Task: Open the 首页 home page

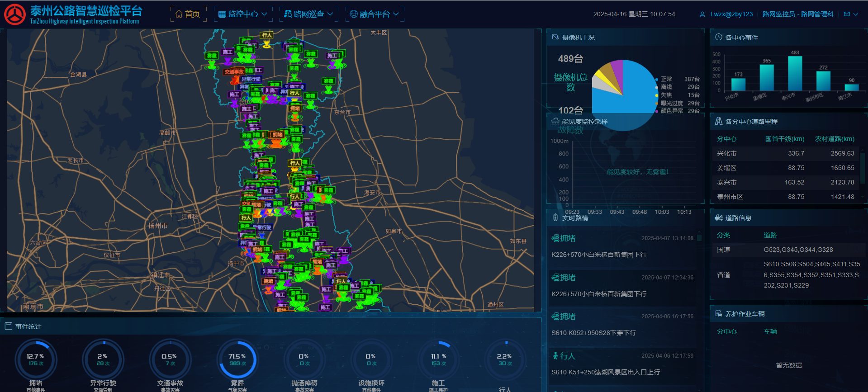Action: pos(188,14)
